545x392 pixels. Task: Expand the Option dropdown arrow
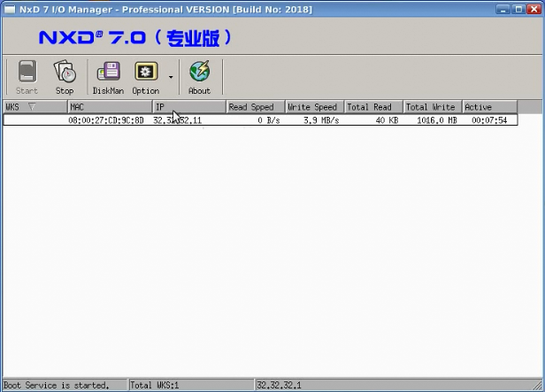(171, 77)
